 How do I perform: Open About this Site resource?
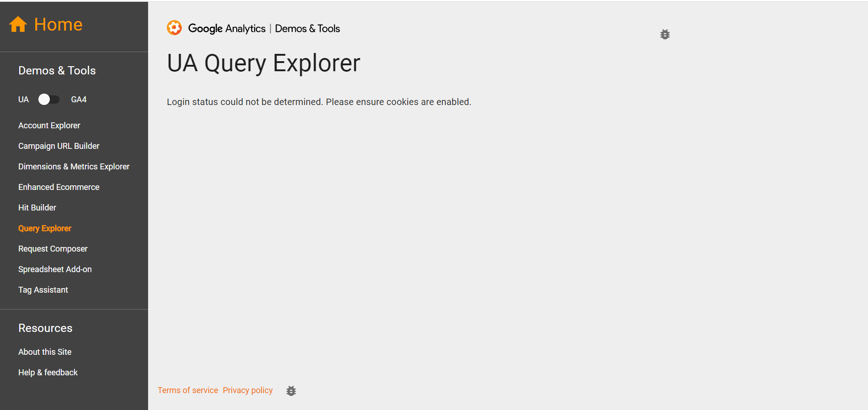(x=45, y=352)
